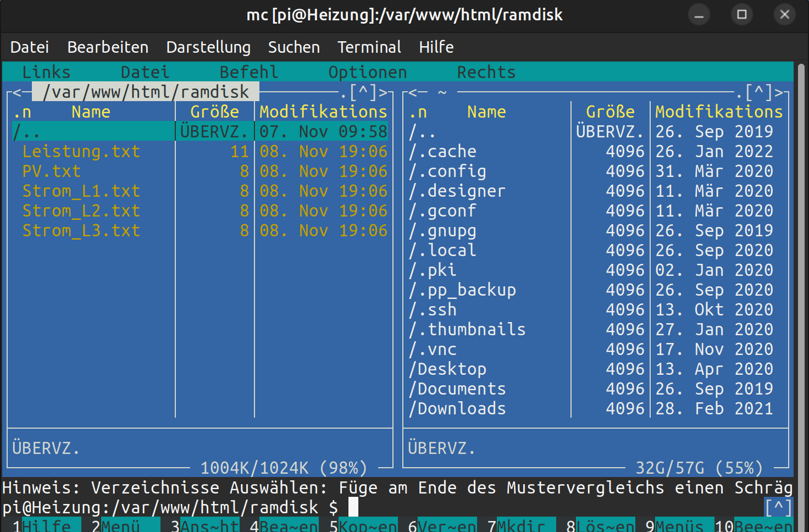Click left panel disk usage 1004K/1024K (98%)
This screenshot has height=532, width=809.
pyautogui.click(x=284, y=468)
